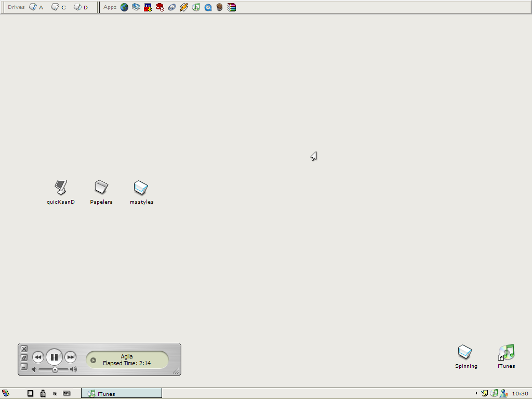This screenshot has height=399, width=532.
Task: Select the msstyles folder on desktop
Action: [x=141, y=188]
